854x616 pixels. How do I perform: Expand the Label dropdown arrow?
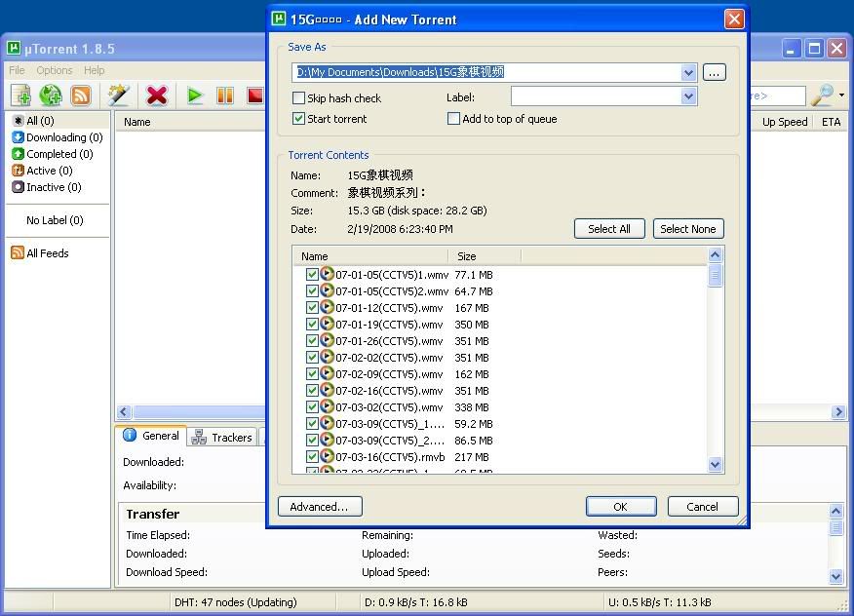pos(688,96)
